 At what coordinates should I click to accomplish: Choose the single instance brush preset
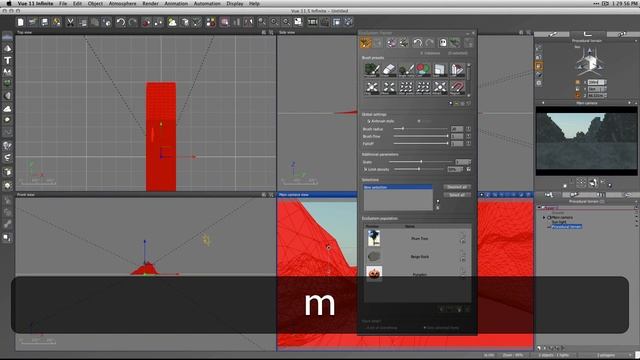click(406, 70)
